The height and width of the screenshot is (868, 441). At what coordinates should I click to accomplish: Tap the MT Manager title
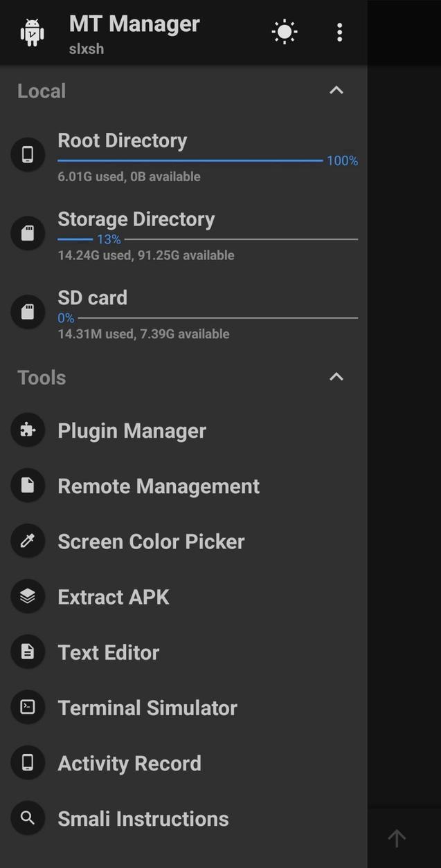pos(134,23)
